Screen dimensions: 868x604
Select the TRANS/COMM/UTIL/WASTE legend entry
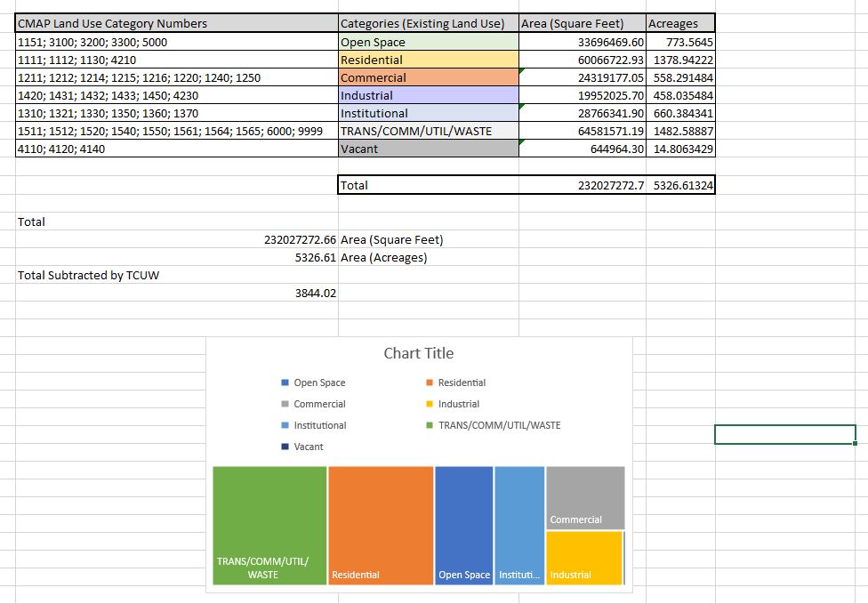(x=498, y=425)
